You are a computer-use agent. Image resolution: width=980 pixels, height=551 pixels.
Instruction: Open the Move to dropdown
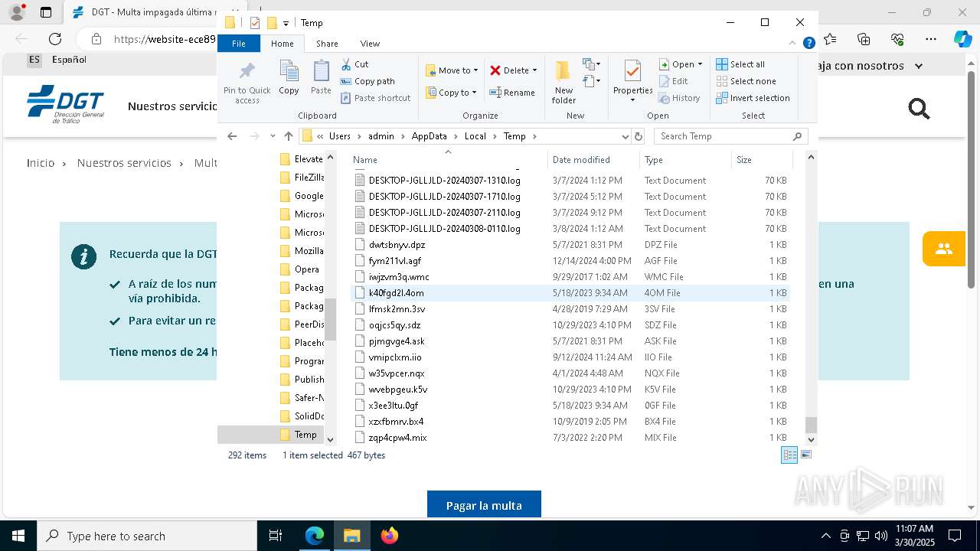(x=452, y=70)
